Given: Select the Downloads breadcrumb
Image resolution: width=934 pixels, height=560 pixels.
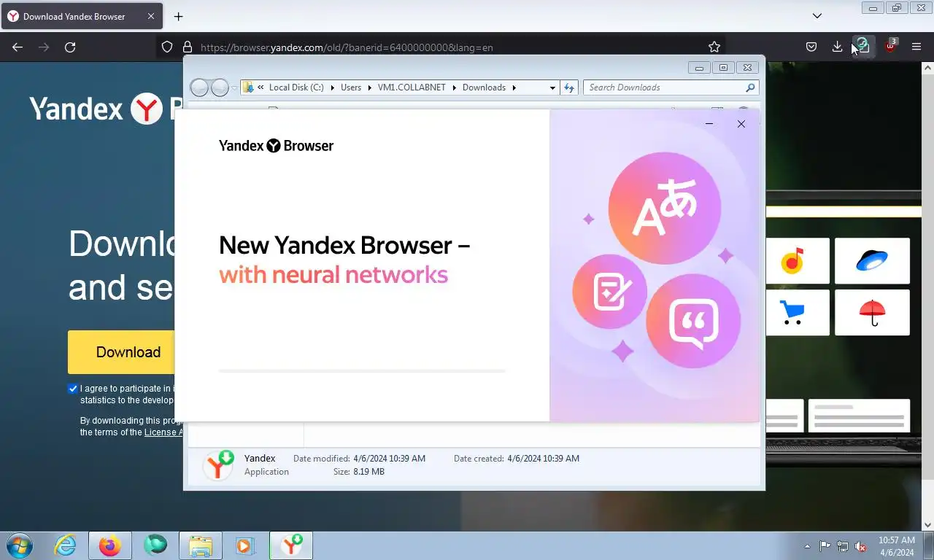Looking at the screenshot, I should (x=484, y=87).
